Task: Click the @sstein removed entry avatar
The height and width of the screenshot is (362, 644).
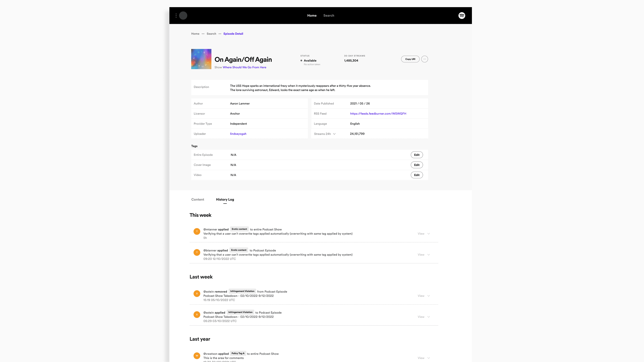Action: pos(197,294)
